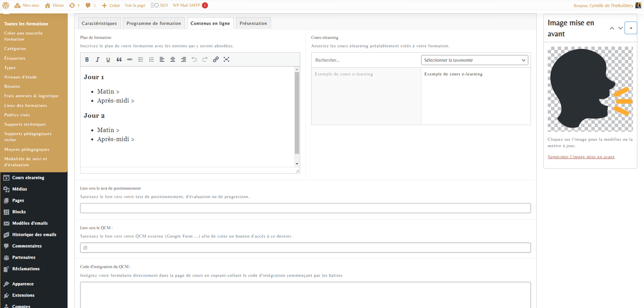Redo the last editor change

(205, 60)
